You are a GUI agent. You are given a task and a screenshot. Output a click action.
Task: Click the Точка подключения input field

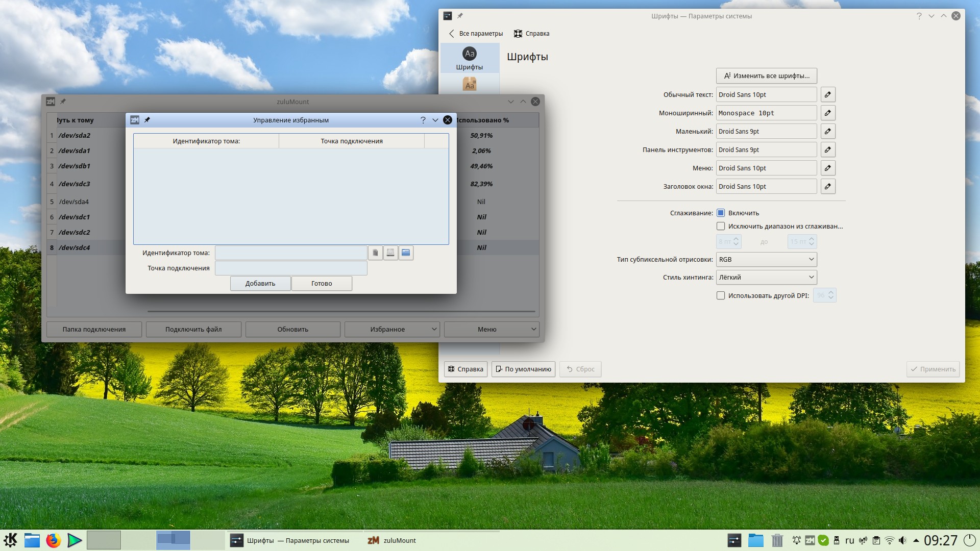coord(291,268)
